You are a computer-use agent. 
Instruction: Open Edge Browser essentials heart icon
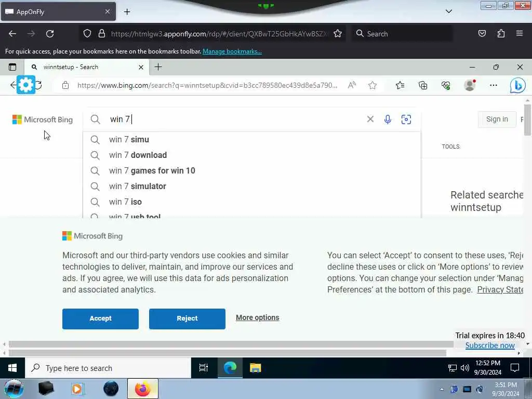pos(445,85)
